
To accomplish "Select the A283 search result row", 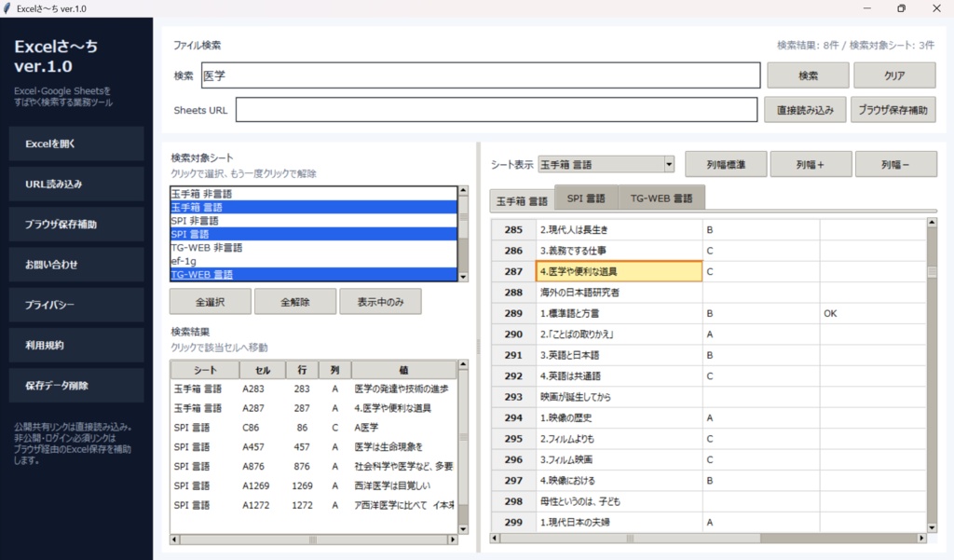I will pyautogui.click(x=313, y=389).
